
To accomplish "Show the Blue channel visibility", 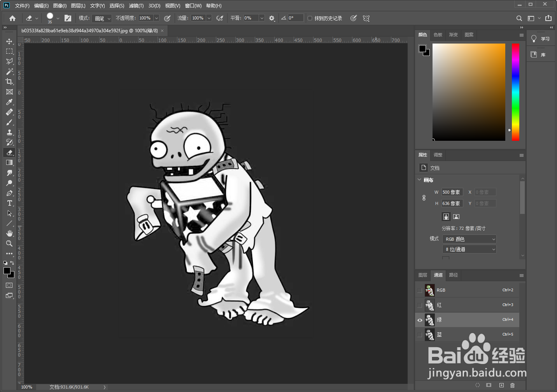I will (x=420, y=334).
